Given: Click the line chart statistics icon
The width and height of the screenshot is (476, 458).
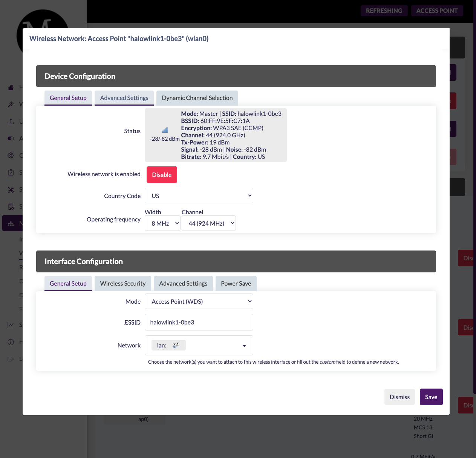Looking at the screenshot, I should click(x=11, y=325).
